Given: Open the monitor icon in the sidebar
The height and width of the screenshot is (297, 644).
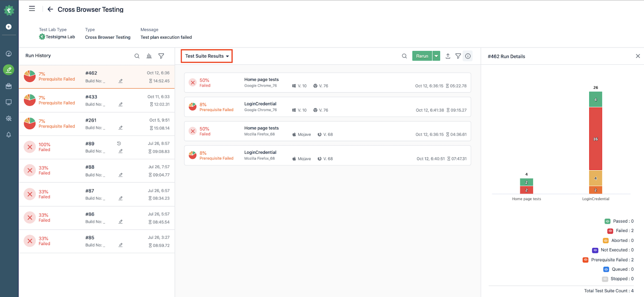Looking at the screenshot, I should 9,102.
